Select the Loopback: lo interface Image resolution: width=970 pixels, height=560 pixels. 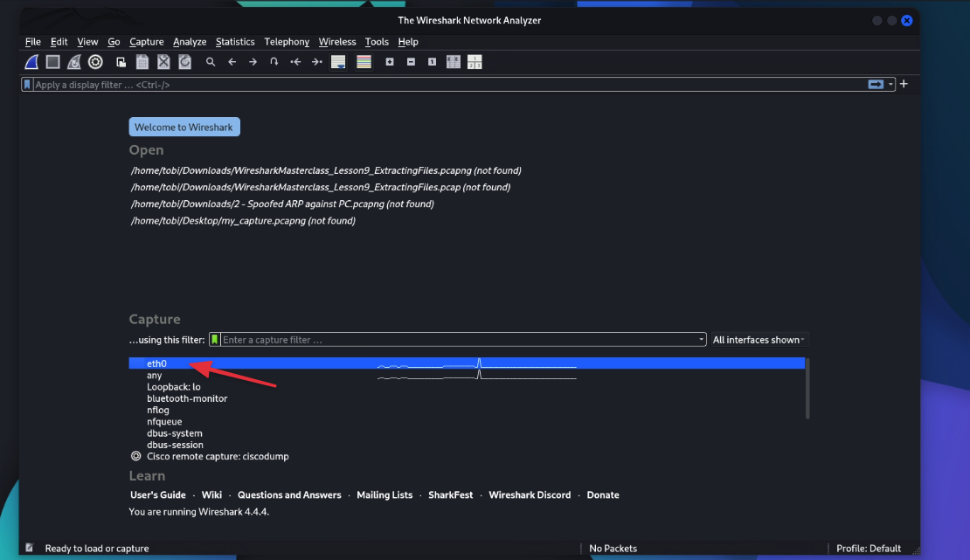pyautogui.click(x=174, y=387)
